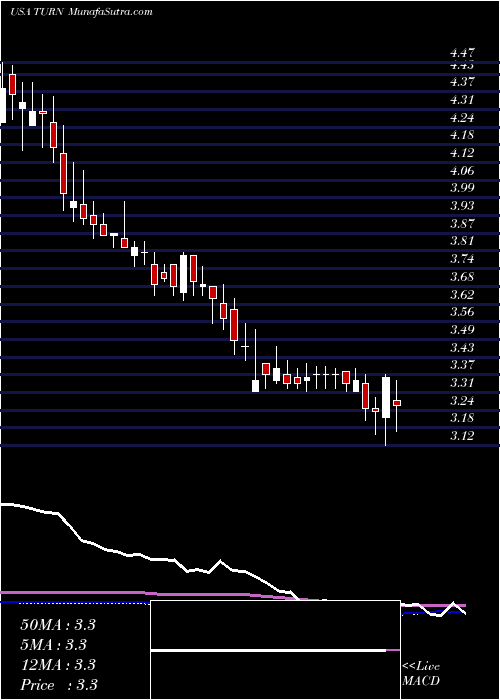Click the 3.81 price axis label
500x700 pixels.
pos(462,241)
